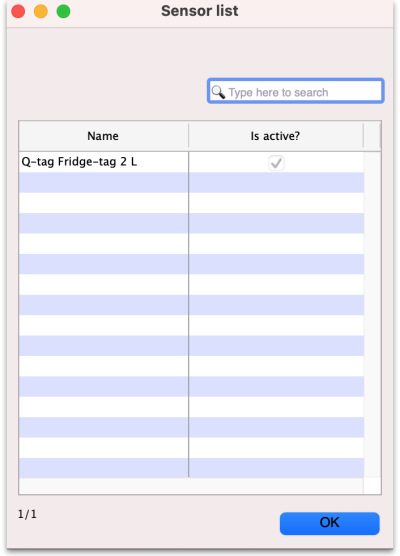The width and height of the screenshot is (400, 556).
Task: Click the empty Is active cell in second row
Action: click(x=276, y=183)
